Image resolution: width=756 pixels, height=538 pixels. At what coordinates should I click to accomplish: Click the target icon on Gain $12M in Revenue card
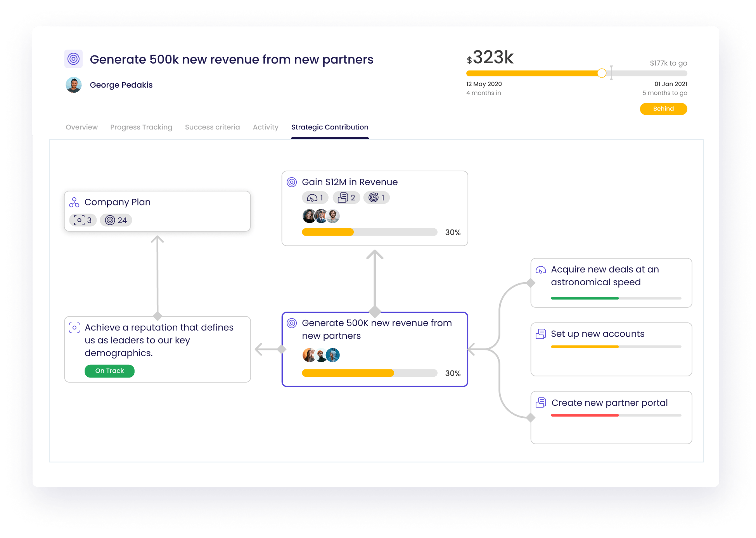[292, 182]
